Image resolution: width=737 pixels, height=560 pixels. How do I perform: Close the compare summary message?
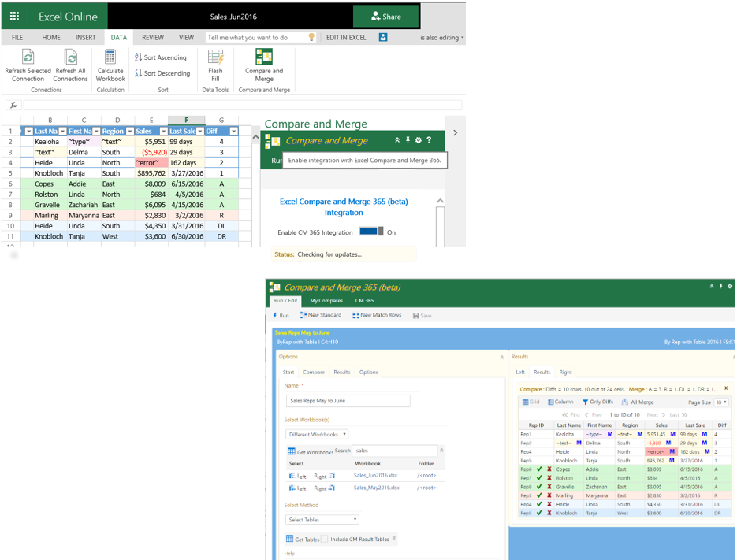[726, 388]
